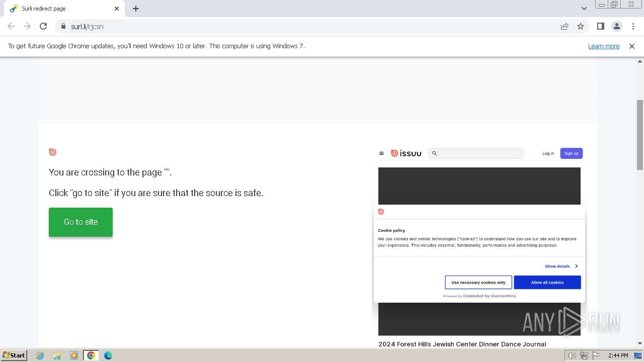Click the red issuu icon above redirect text
The image size is (644, 362).
pyautogui.click(x=52, y=152)
